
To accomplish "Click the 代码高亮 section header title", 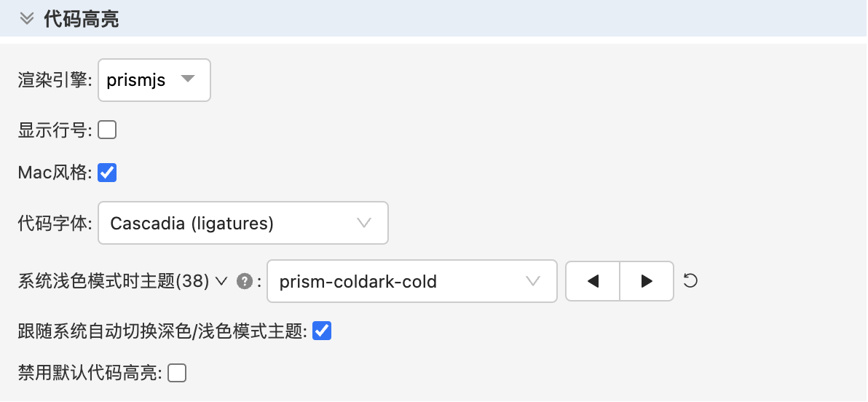I will pos(82,19).
